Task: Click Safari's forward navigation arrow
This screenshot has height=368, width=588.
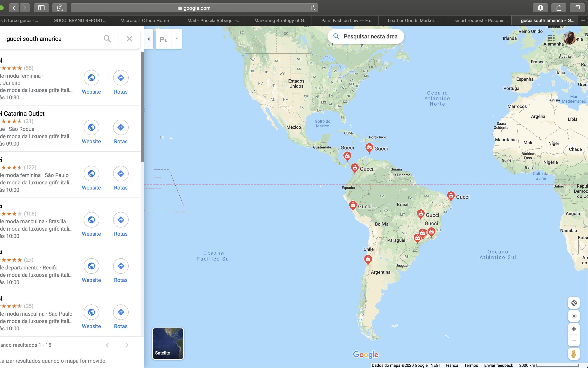Action: (24, 8)
